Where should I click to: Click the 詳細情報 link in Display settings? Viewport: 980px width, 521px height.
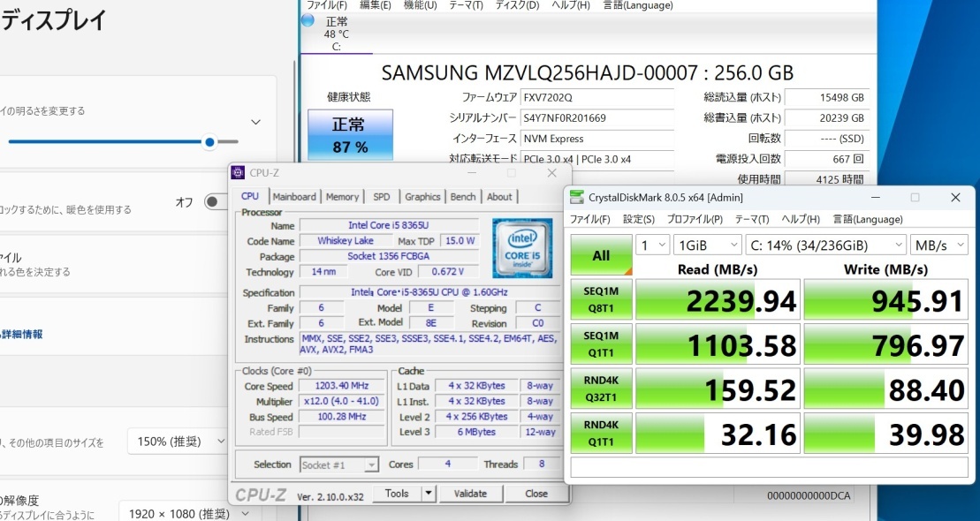coord(21,334)
